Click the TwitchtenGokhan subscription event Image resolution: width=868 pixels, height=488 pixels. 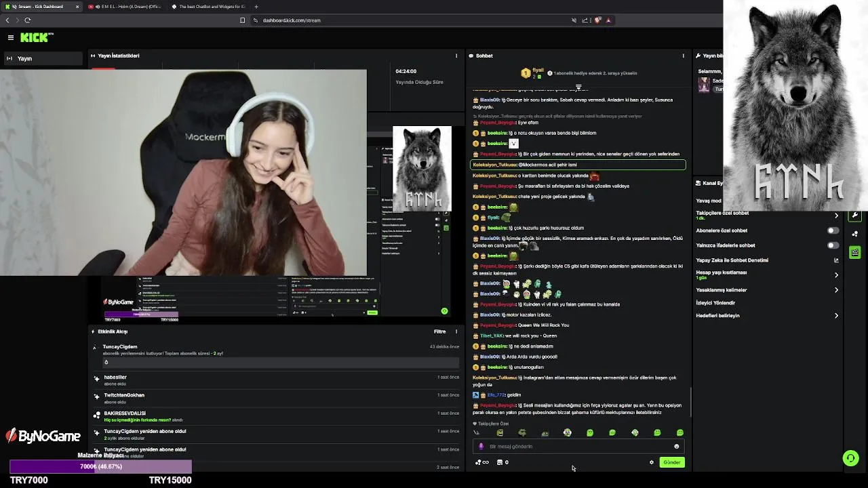tap(277, 398)
